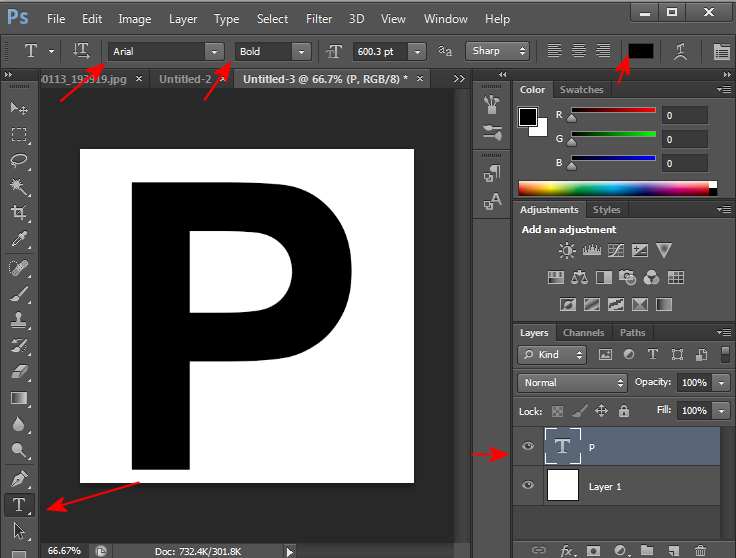This screenshot has width=736, height=558.
Task: Click the black text color swatch
Action: pyautogui.click(x=640, y=51)
